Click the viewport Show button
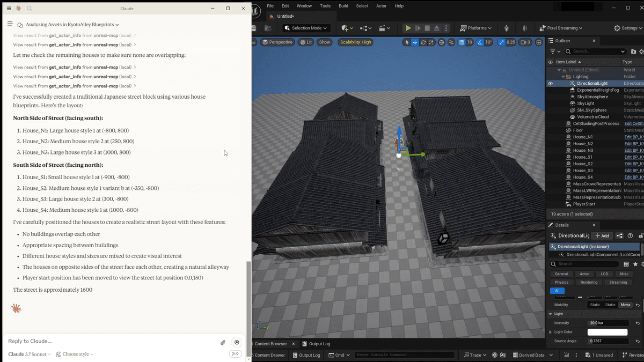The width and height of the screenshot is (644, 362). [x=325, y=42]
